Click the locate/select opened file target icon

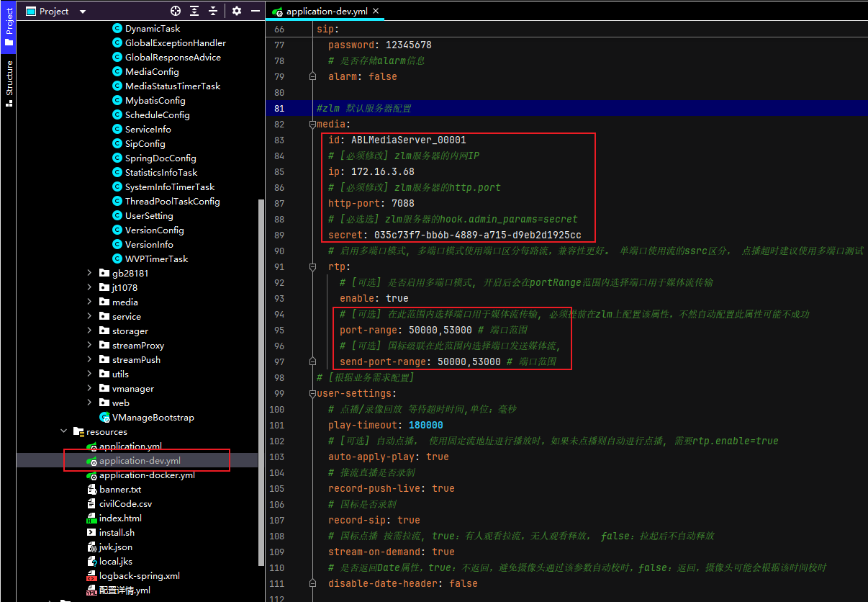176,11
